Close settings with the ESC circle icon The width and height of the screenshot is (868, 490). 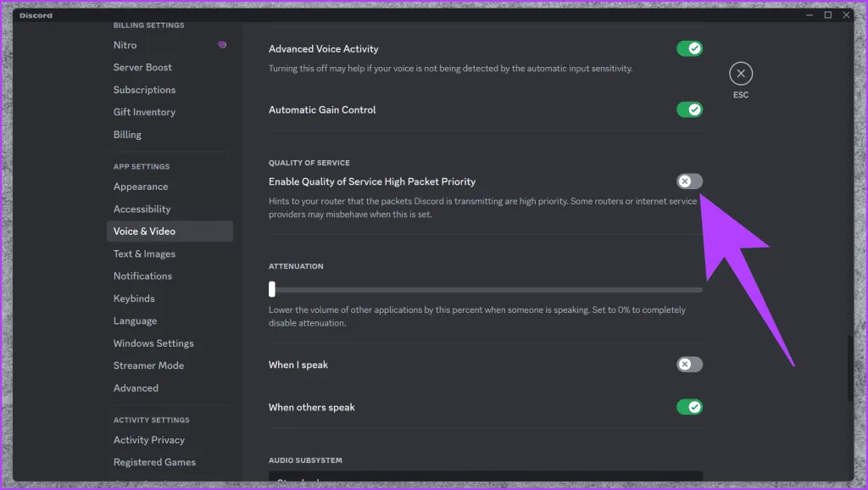741,74
